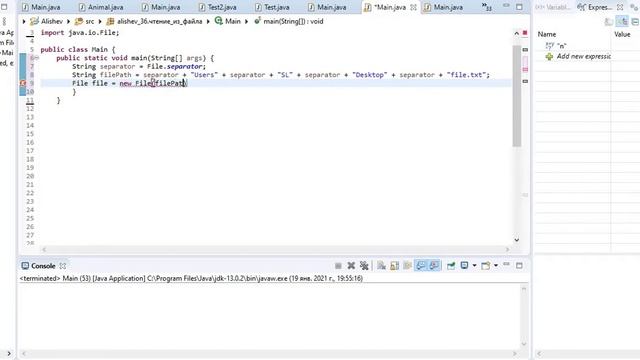Click the Console vertical scroll-down arrow
640x360 pixels.
click(x=524, y=344)
